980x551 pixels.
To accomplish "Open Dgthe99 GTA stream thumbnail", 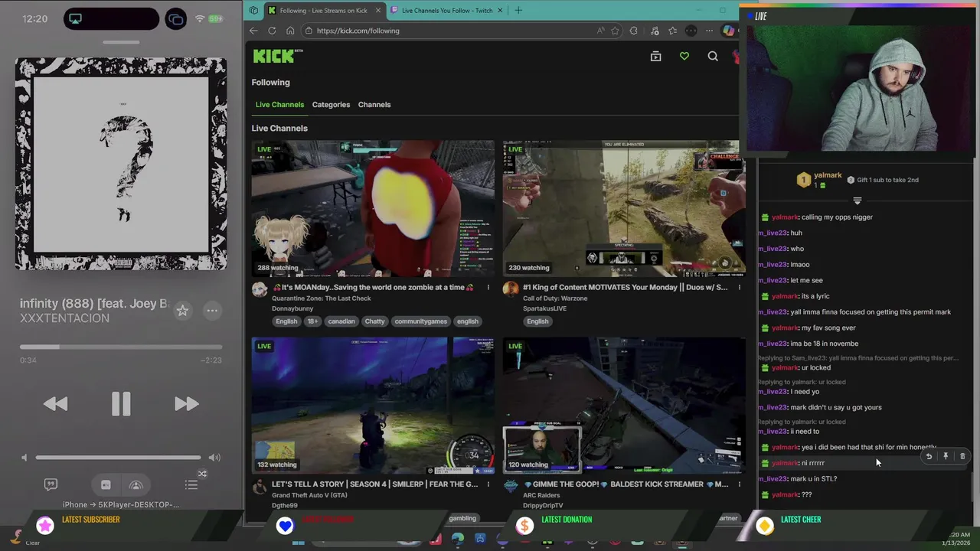I will click(373, 406).
